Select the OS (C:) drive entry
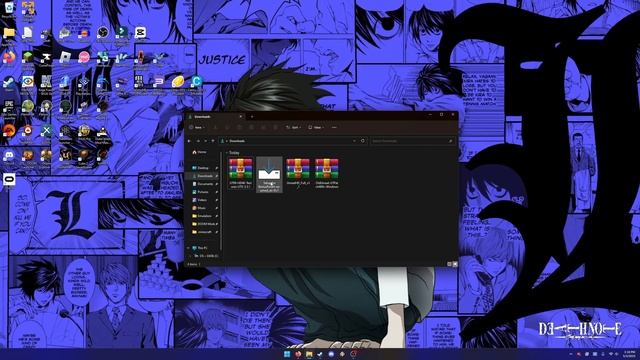 tap(206, 256)
